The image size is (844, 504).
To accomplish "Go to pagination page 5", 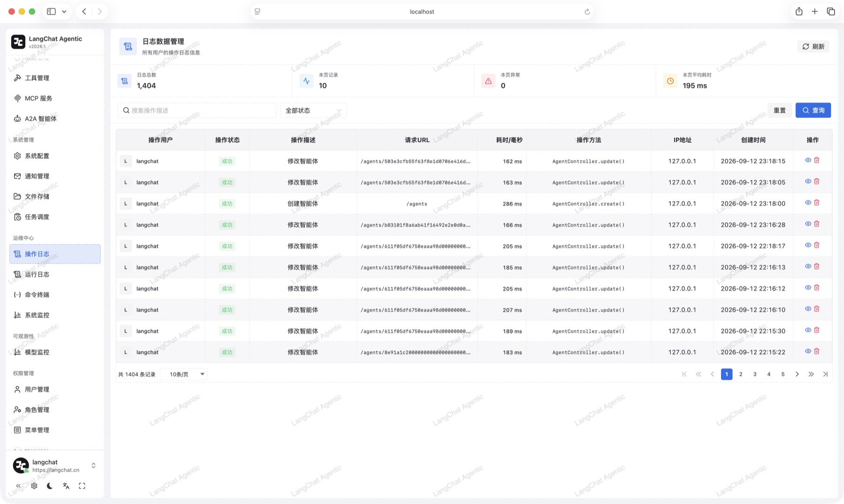I will tap(783, 374).
